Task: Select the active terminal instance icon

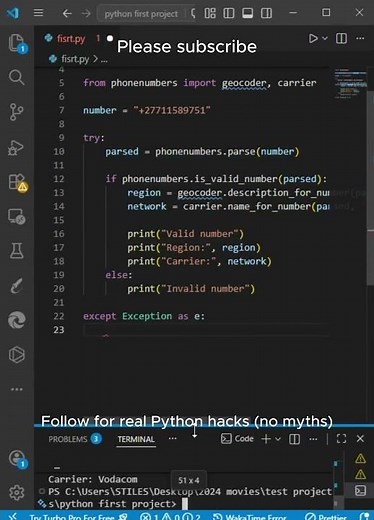Action: tap(360, 491)
